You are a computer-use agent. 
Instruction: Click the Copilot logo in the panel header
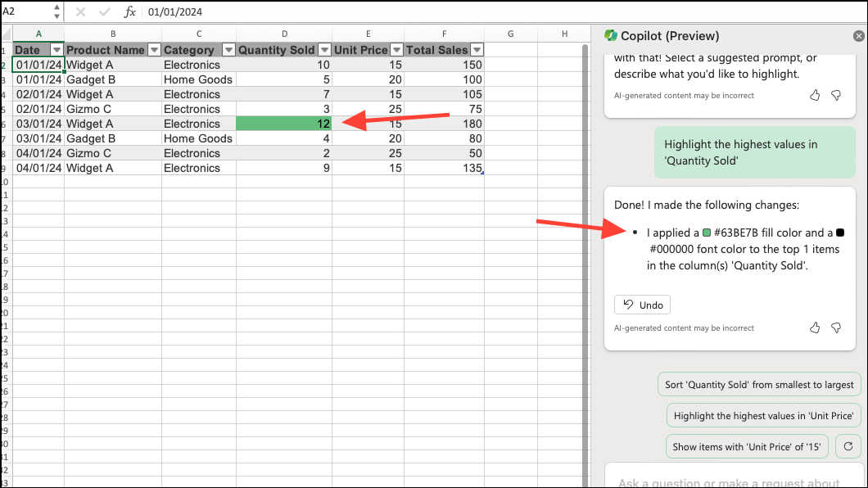point(611,35)
